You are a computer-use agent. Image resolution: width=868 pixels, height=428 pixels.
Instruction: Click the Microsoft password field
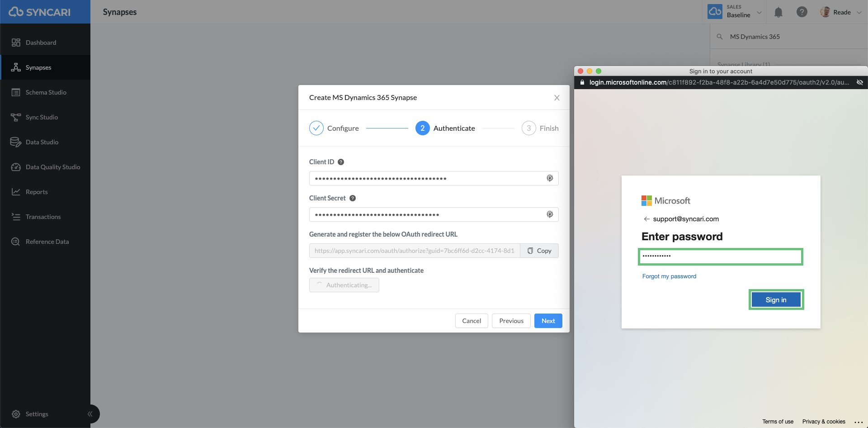click(721, 257)
